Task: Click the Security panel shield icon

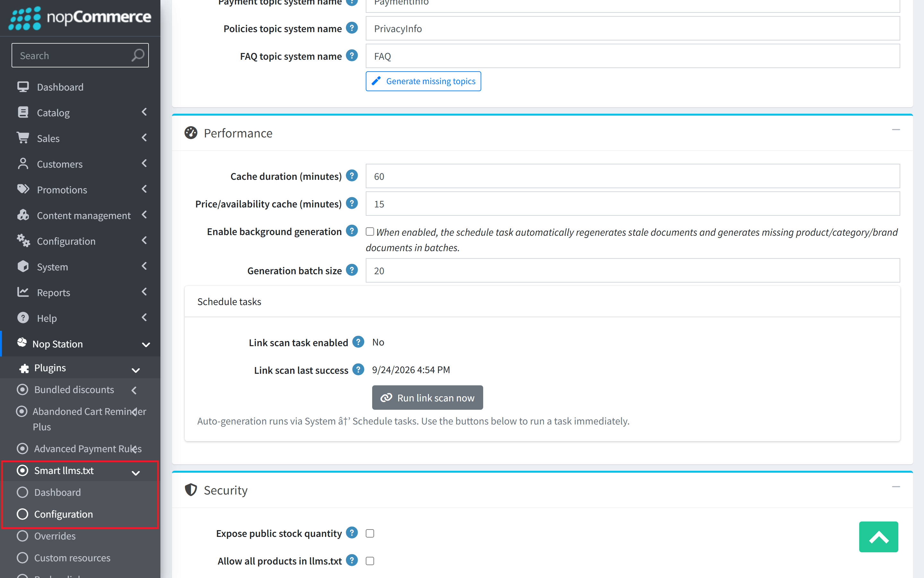Action: coord(191,490)
